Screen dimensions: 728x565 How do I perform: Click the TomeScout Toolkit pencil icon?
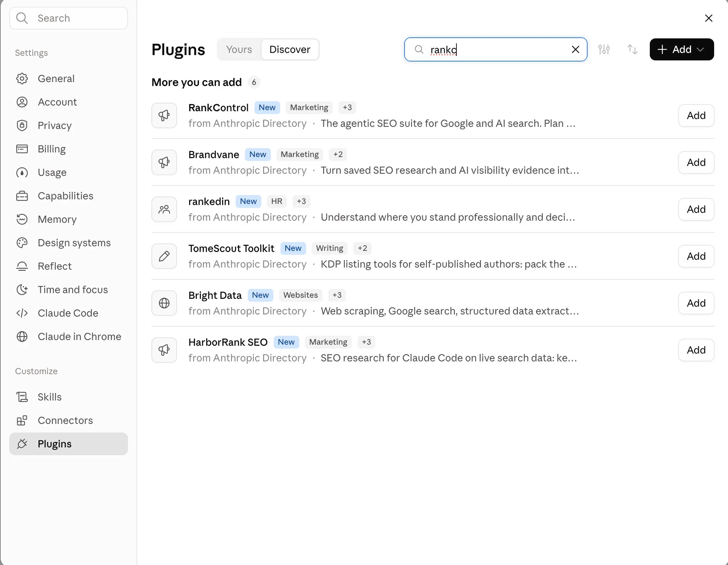pyautogui.click(x=164, y=256)
